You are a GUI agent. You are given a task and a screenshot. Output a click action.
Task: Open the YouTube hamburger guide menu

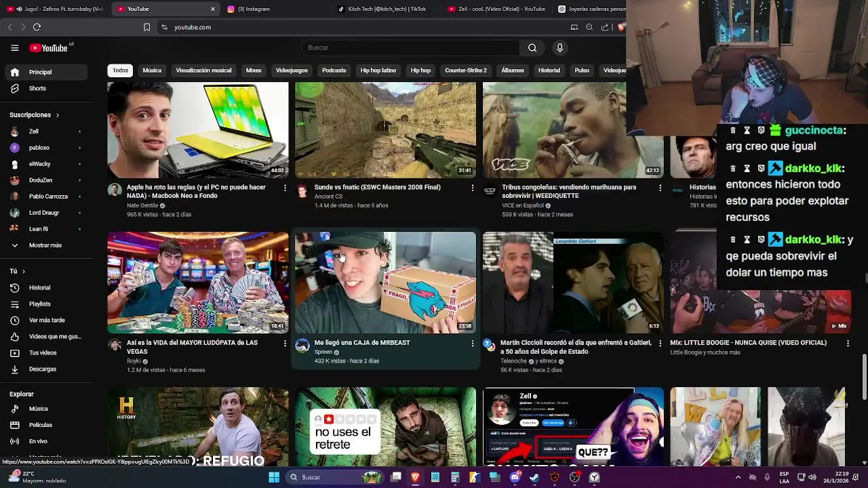pyautogui.click(x=14, y=47)
